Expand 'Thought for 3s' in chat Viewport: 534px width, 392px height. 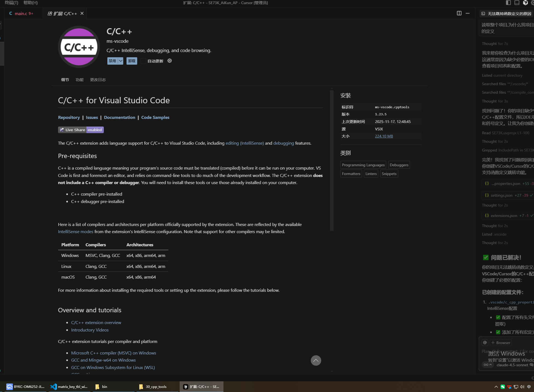(495, 101)
